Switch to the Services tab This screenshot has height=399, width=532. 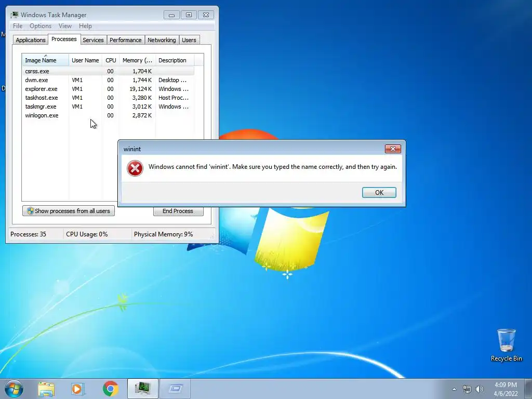point(93,40)
